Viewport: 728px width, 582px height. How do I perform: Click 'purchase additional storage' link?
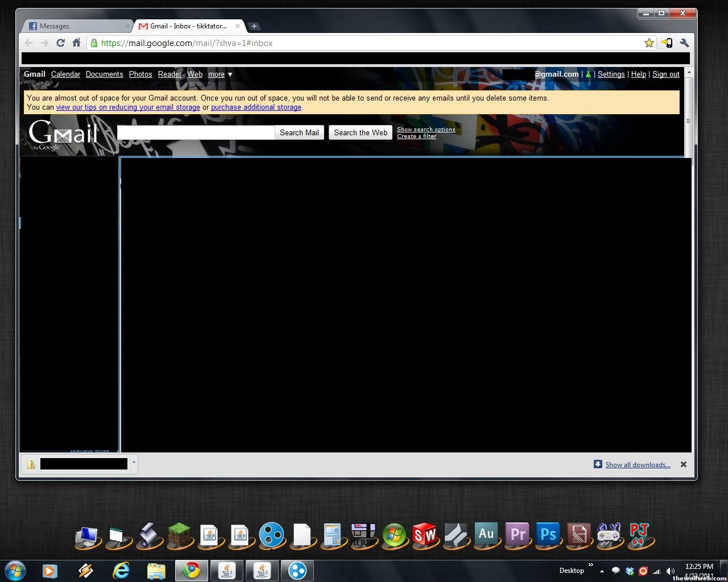[256, 107]
